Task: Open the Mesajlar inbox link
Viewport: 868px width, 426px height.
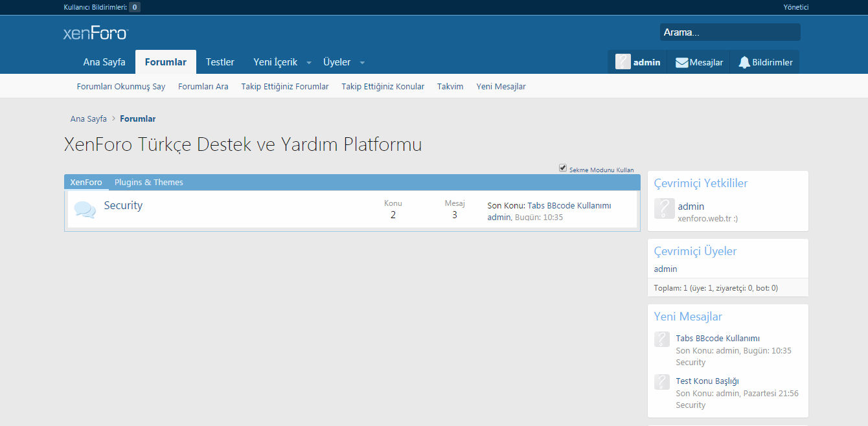Action: pos(699,62)
